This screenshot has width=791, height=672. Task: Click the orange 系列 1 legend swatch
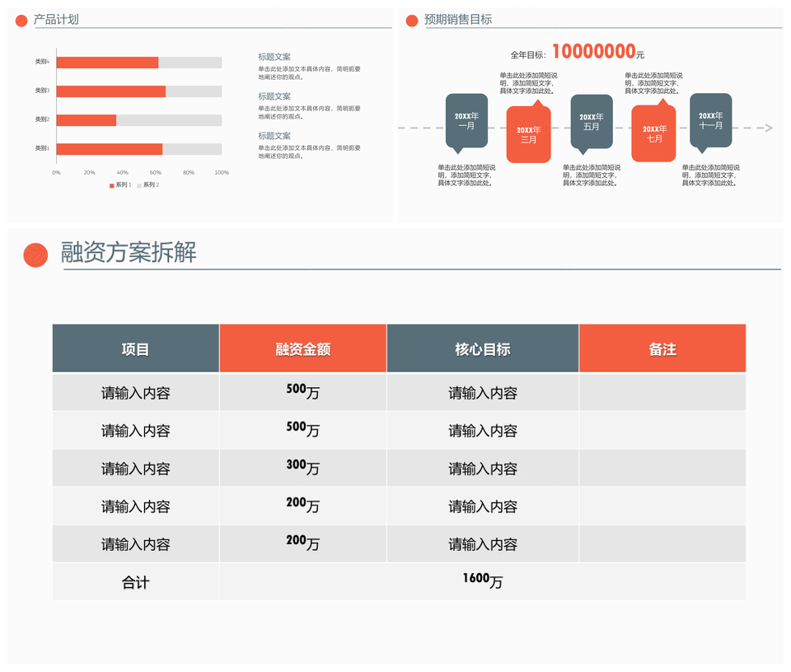click(112, 185)
